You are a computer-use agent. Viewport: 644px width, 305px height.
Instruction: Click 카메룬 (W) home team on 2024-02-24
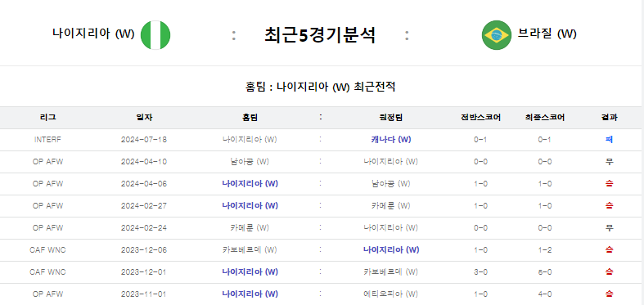pyautogui.click(x=250, y=228)
